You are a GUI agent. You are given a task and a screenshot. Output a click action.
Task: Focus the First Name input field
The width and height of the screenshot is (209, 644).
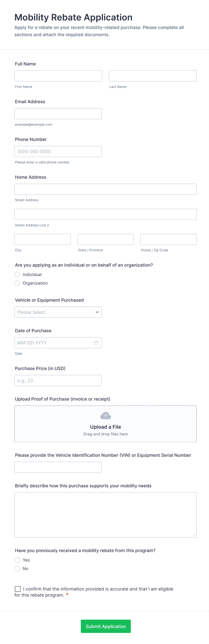(x=58, y=76)
